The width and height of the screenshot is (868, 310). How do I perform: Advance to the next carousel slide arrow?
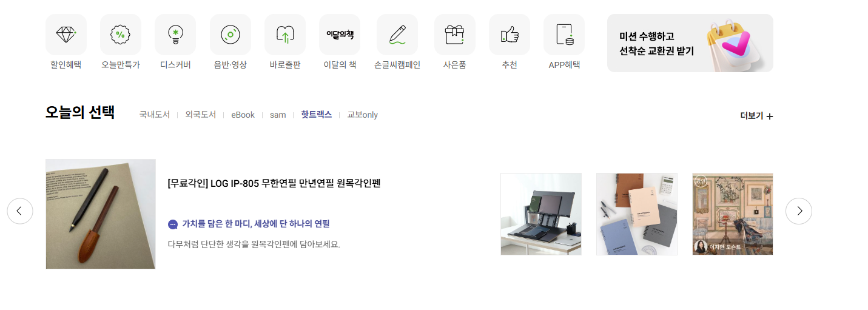(x=799, y=211)
